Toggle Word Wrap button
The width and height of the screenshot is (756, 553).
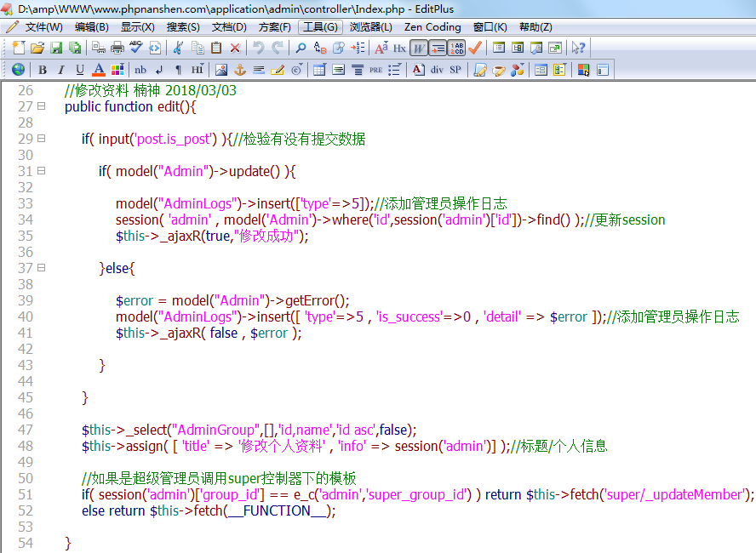click(x=419, y=48)
